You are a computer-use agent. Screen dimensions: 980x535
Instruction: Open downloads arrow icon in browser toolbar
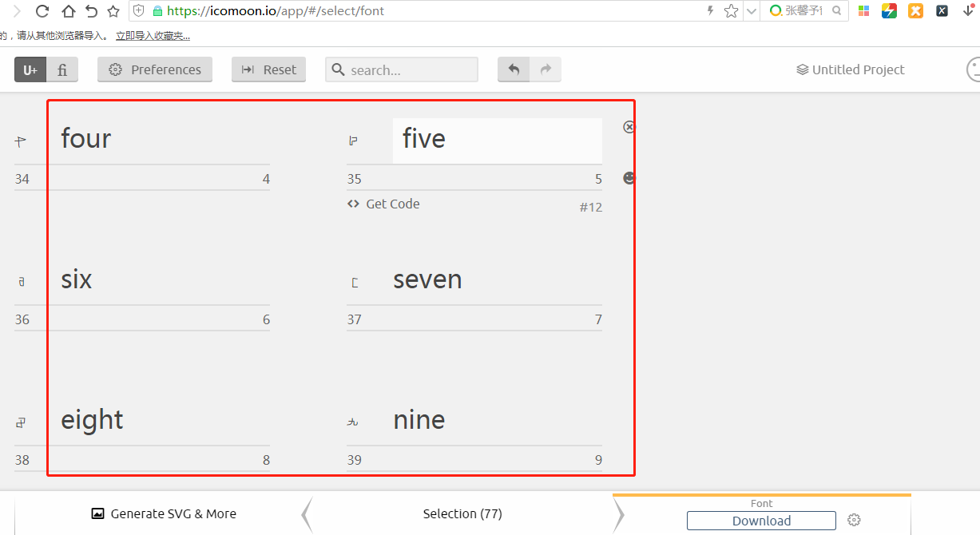click(967, 10)
